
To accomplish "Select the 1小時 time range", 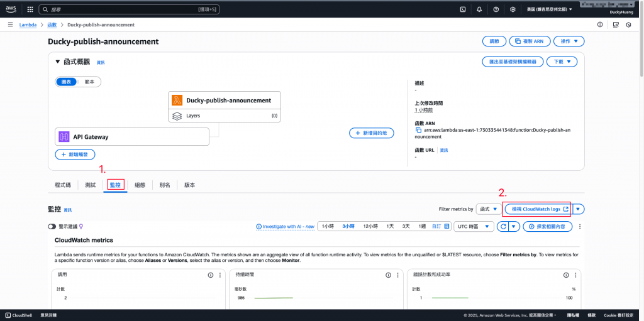I will tap(327, 226).
